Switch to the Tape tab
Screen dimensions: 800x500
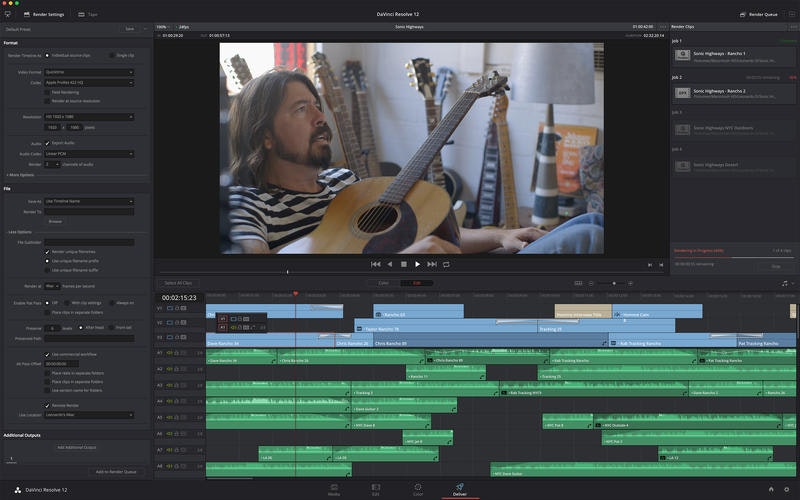88,14
